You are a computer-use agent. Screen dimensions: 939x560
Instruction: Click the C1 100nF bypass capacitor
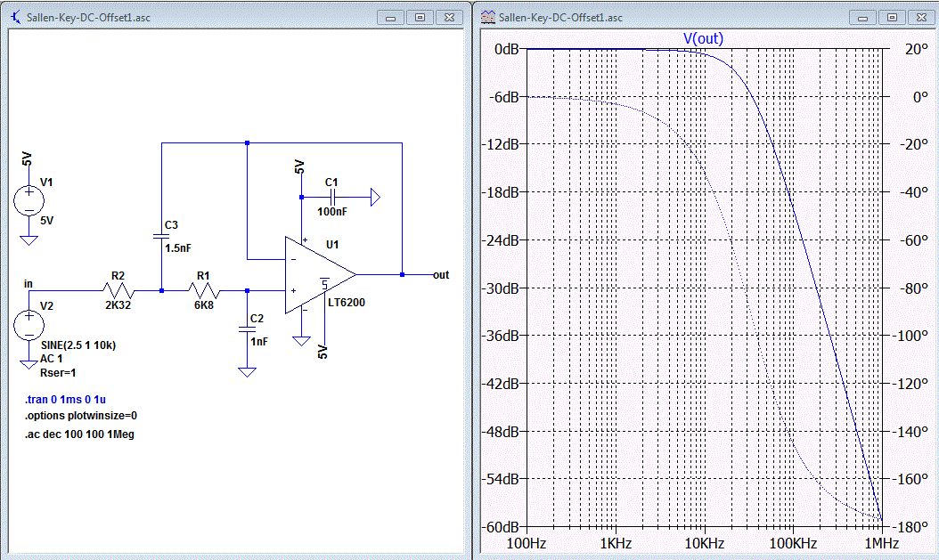[331, 196]
